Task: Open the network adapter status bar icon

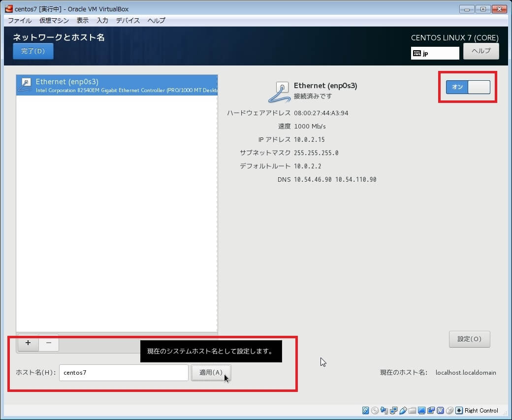Action: 394,411
